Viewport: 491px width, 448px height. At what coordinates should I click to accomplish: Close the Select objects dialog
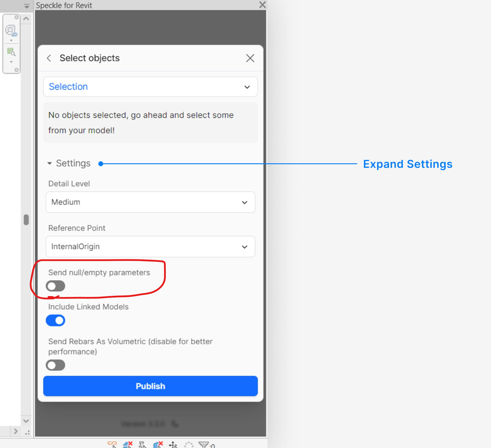250,58
